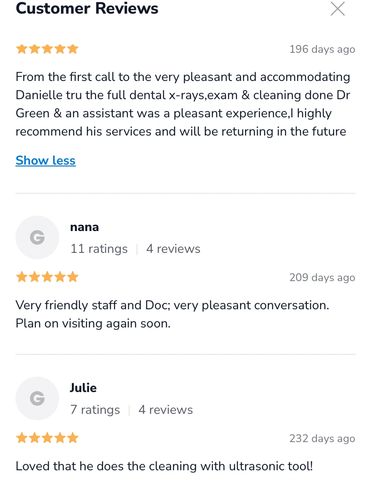The image size is (370, 493).
Task: Click the 'Very friendly staff' review text
Action: click(x=172, y=314)
